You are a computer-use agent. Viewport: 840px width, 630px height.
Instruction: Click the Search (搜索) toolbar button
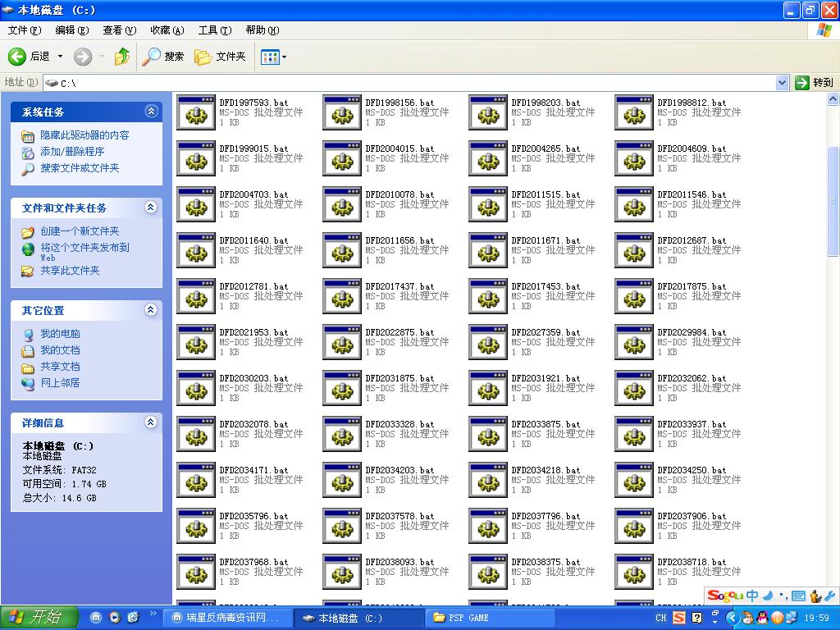[x=163, y=57]
